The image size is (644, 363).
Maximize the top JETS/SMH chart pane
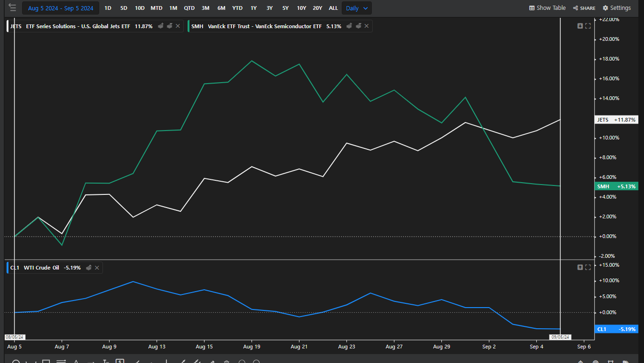point(588,26)
